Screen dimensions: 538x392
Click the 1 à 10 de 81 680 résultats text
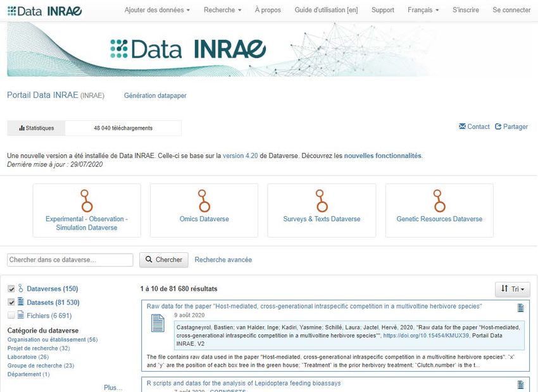click(178, 289)
